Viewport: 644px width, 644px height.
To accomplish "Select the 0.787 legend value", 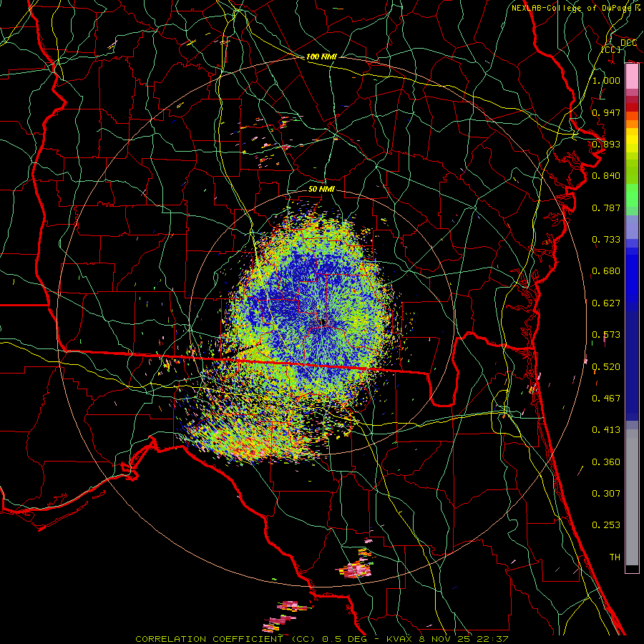I will point(606,208).
